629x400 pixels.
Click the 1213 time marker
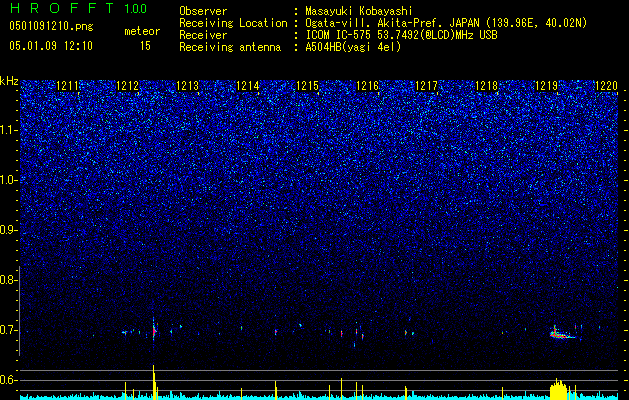click(188, 86)
